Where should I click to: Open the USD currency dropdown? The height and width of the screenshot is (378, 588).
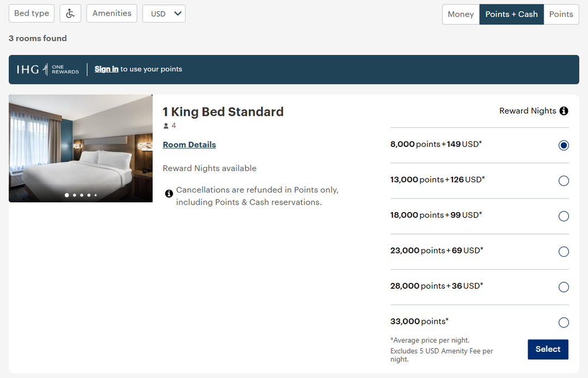[x=163, y=13]
